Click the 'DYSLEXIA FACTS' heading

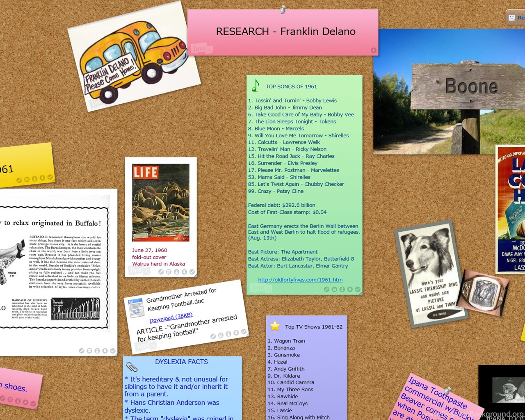click(x=181, y=362)
